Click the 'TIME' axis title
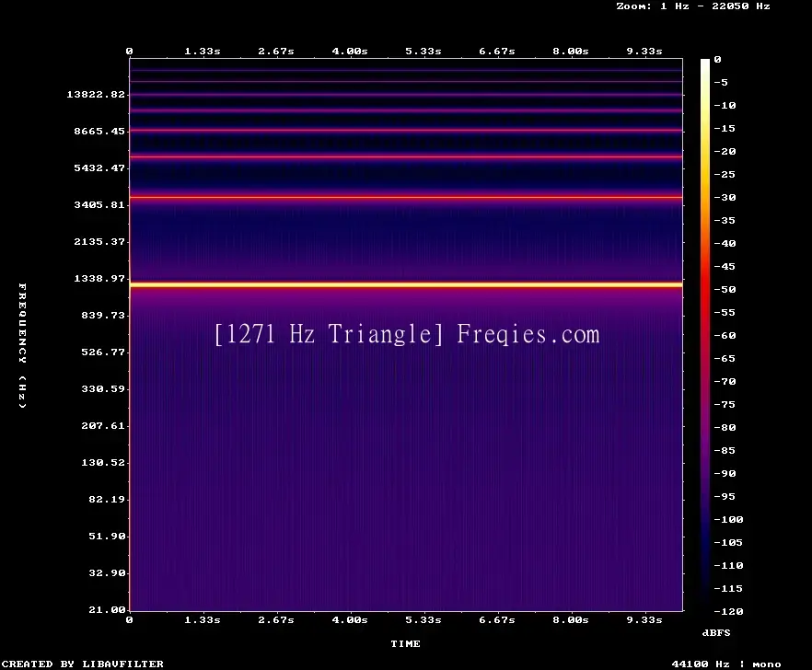 [x=405, y=643]
